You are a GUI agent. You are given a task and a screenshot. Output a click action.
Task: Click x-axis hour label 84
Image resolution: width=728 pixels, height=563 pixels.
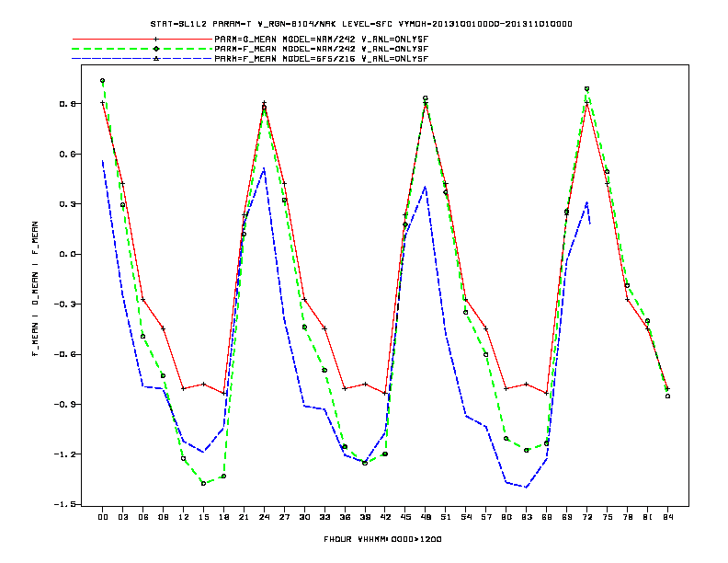click(x=667, y=517)
